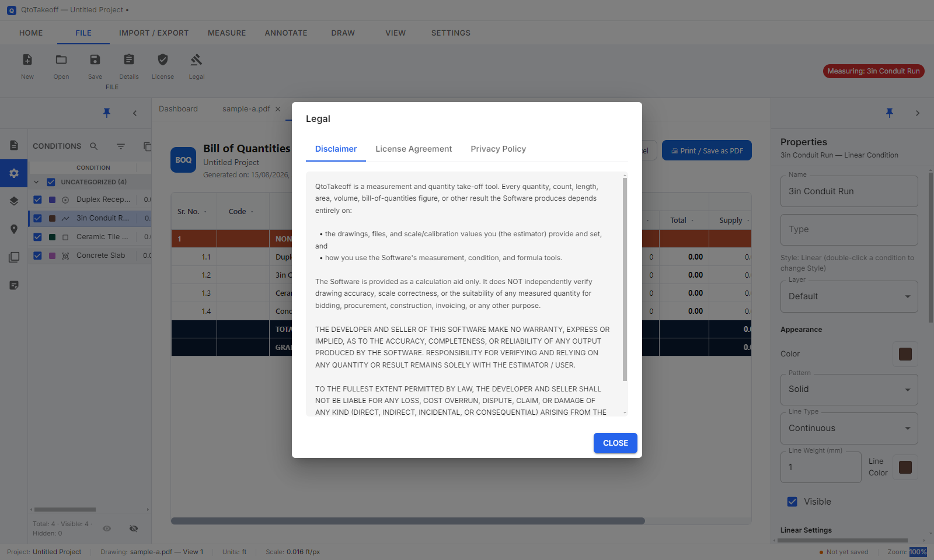The image size is (934, 560).
Task: Toggle the Ceramic Tile checkbox
Action: tap(37, 237)
